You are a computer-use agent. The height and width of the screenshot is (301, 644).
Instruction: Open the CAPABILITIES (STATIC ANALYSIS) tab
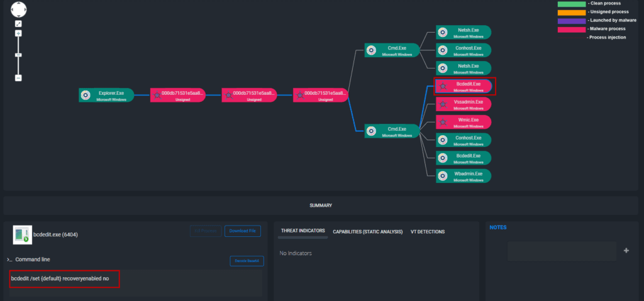click(367, 232)
